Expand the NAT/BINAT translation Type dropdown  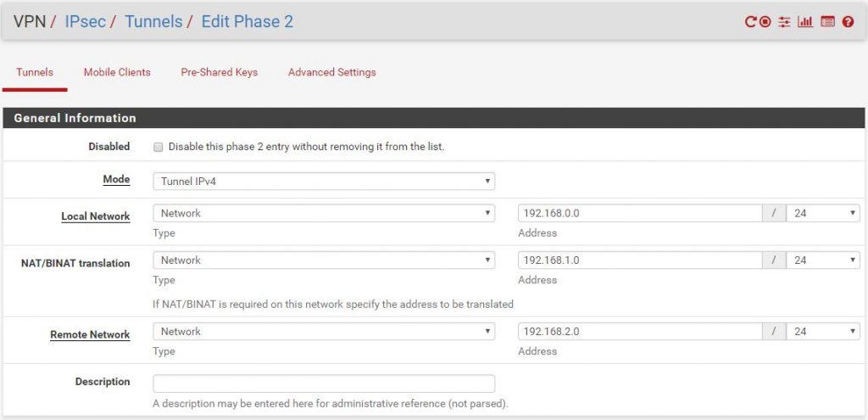(x=323, y=260)
